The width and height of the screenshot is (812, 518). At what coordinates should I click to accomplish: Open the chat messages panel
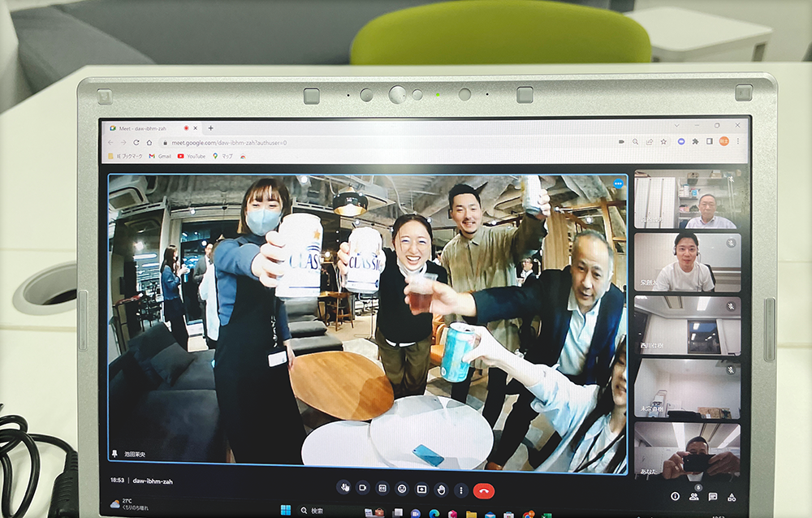coord(713,496)
